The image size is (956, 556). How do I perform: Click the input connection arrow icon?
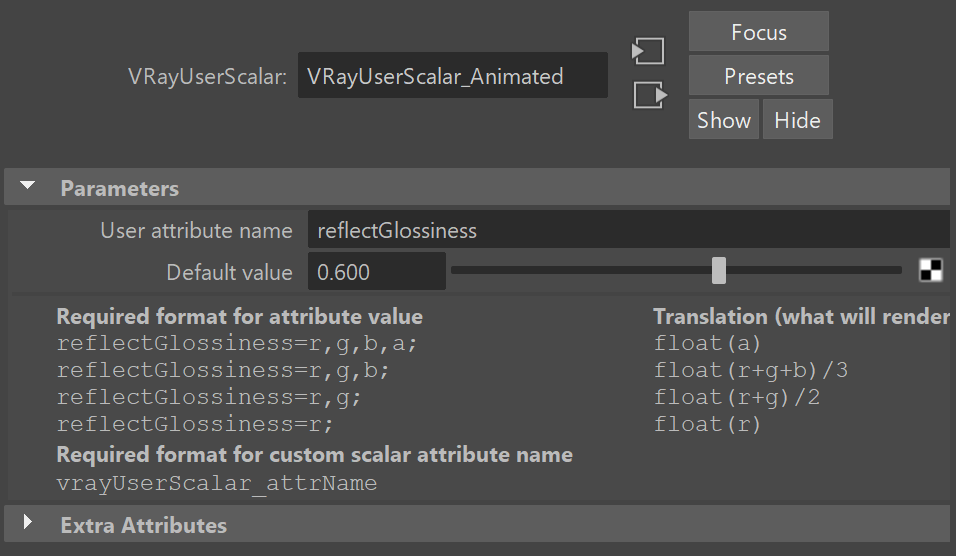[x=647, y=51]
